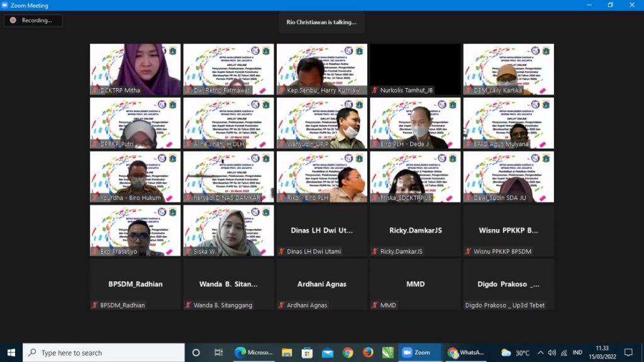Viewport: 644px width, 362px height.
Task: Switch to WhatsApp Chrome taskbar window
Action: [x=465, y=353]
